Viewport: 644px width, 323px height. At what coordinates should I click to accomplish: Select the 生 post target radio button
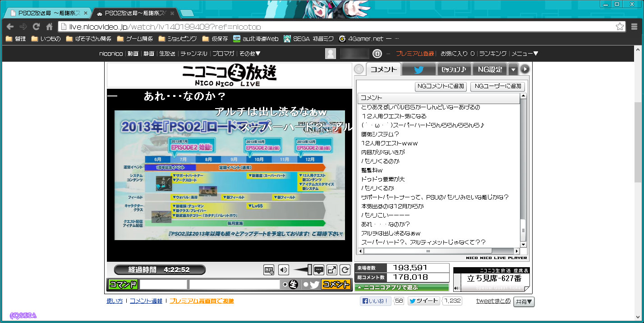[285, 285]
